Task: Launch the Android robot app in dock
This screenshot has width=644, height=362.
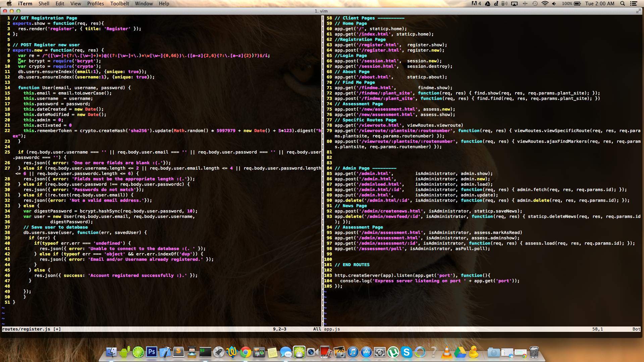Action: [125, 352]
